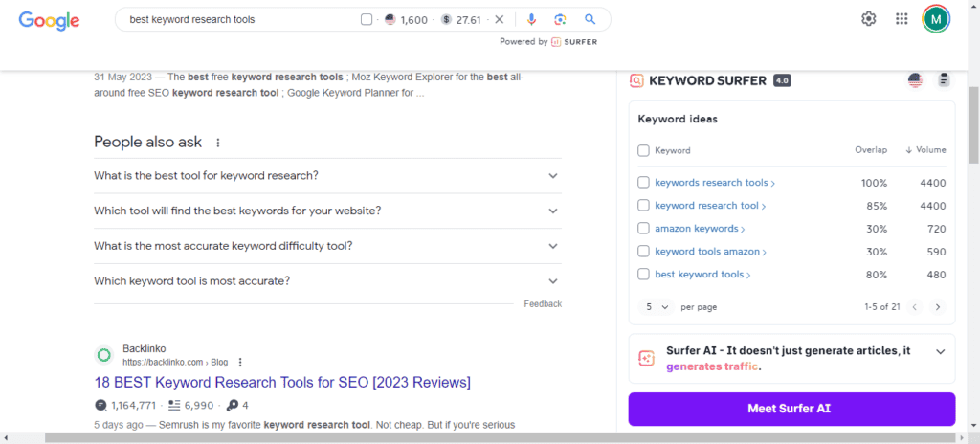
Task: Open Google Lens image search icon
Action: pos(561,19)
